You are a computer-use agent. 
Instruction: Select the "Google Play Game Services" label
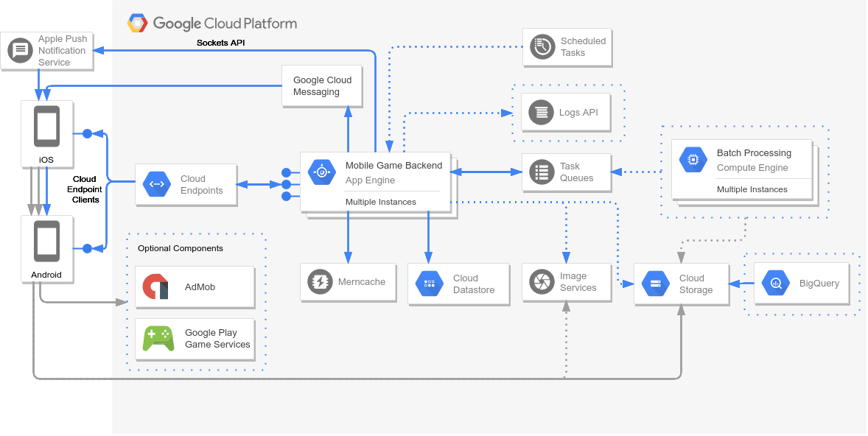[217, 339]
